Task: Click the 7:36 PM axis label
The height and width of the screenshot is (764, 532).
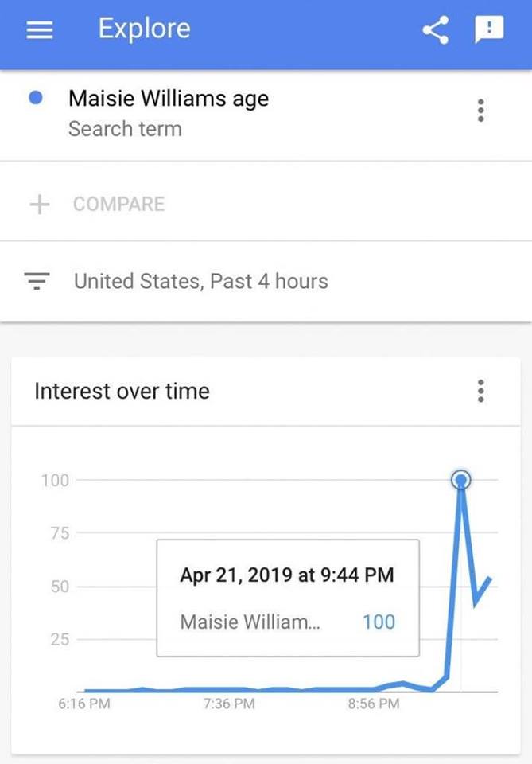Action: (x=229, y=704)
